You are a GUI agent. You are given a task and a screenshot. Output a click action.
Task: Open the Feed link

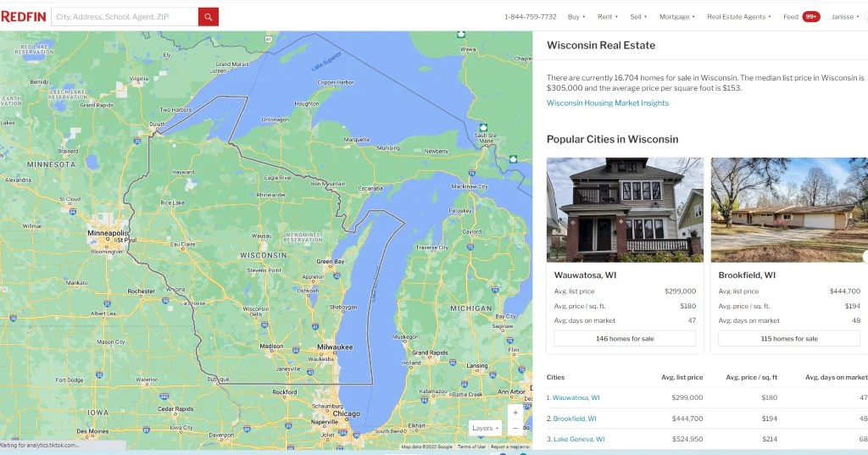tap(791, 17)
